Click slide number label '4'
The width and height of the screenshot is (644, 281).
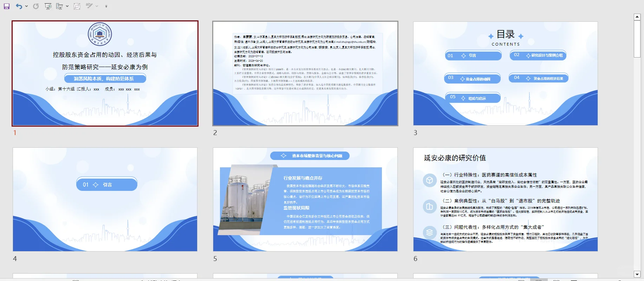[x=15, y=259]
